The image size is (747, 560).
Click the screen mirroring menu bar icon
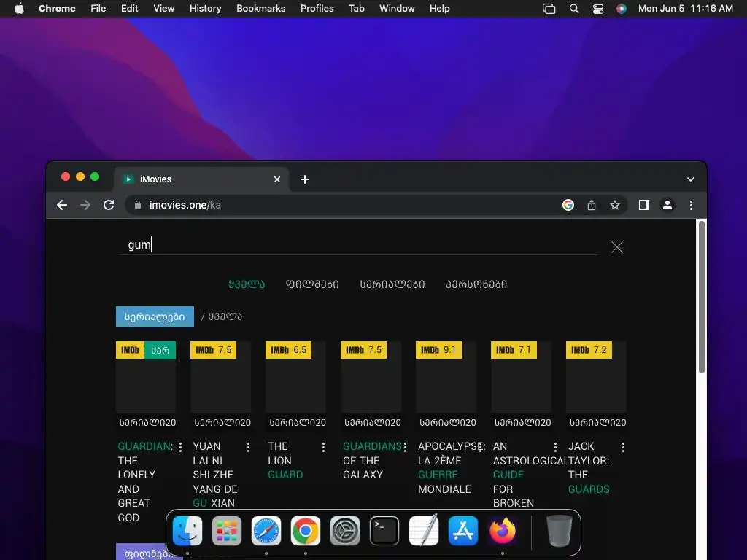(x=549, y=9)
